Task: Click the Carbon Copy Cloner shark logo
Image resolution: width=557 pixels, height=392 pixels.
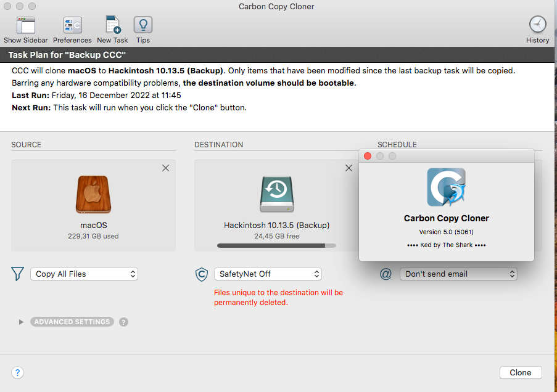Action: click(x=446, y=187)
